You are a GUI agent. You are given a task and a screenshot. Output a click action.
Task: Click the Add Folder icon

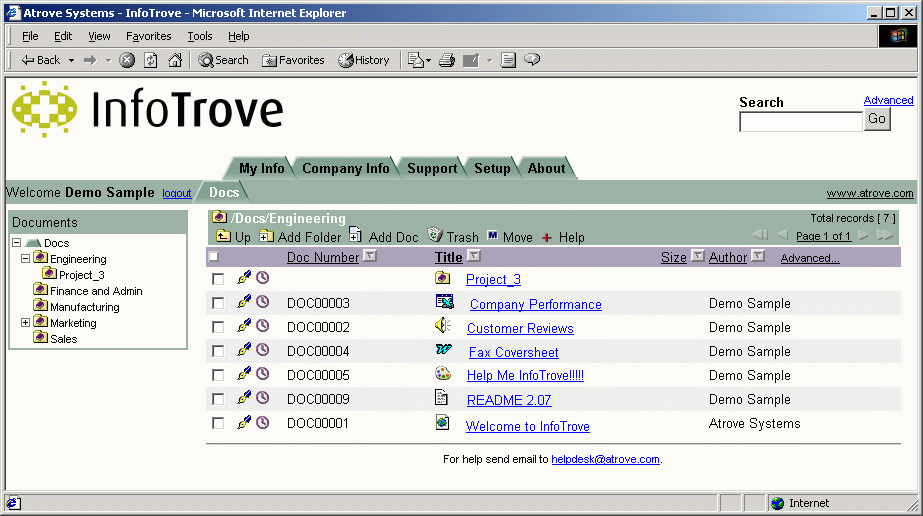point(266,236)
